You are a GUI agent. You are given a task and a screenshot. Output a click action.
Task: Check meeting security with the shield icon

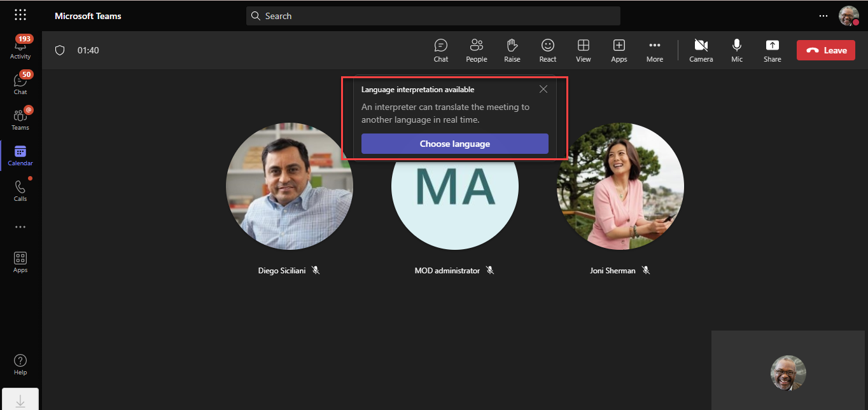60,50
